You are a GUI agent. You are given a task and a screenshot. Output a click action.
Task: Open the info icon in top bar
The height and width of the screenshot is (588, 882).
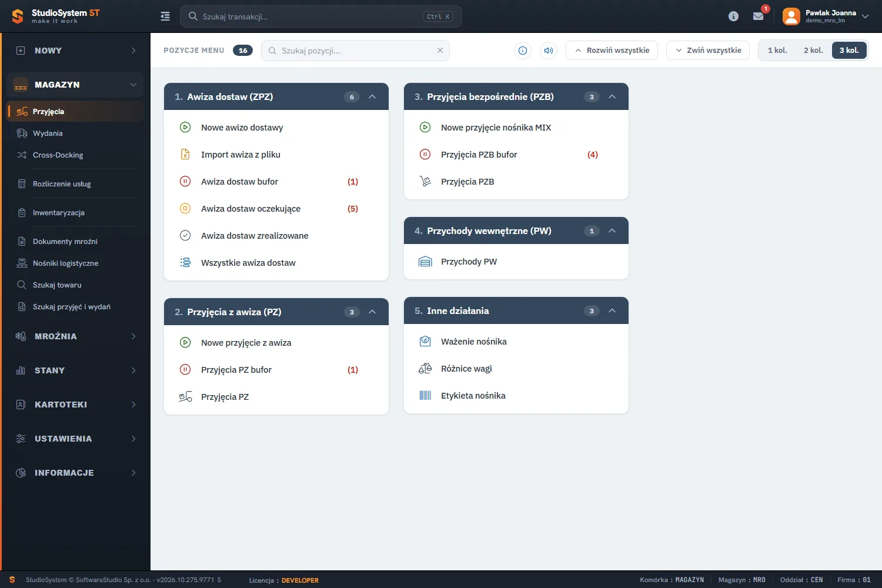(x=733, y=16)
